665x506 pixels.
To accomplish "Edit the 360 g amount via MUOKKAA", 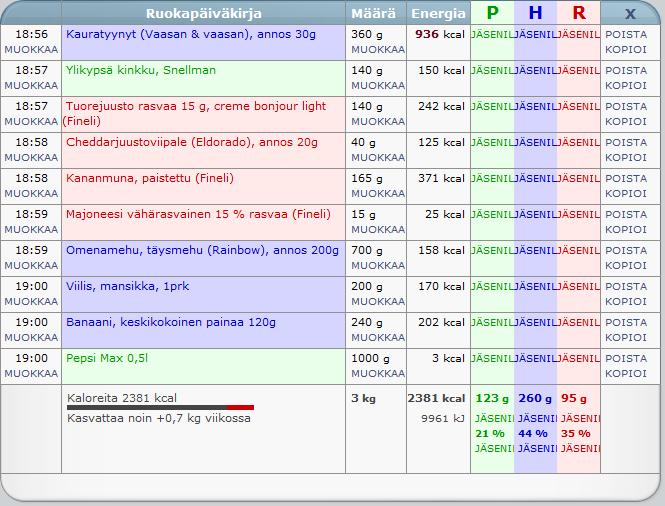I will coord(378,49).
